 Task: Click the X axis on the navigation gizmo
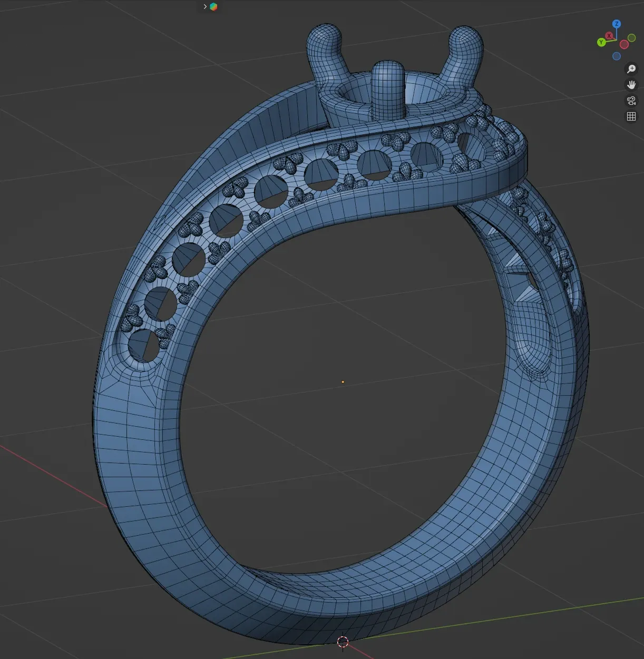(x=609, y=35)
